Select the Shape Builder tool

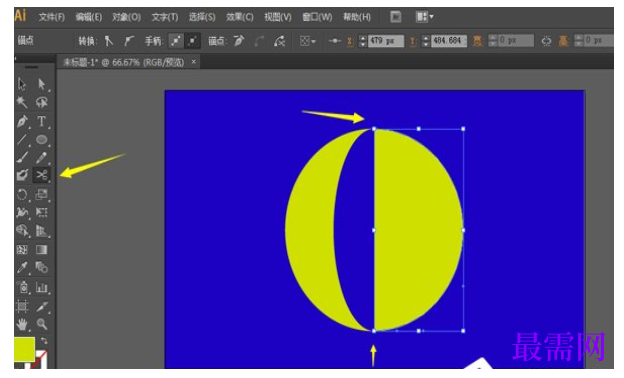click(22, 231)
